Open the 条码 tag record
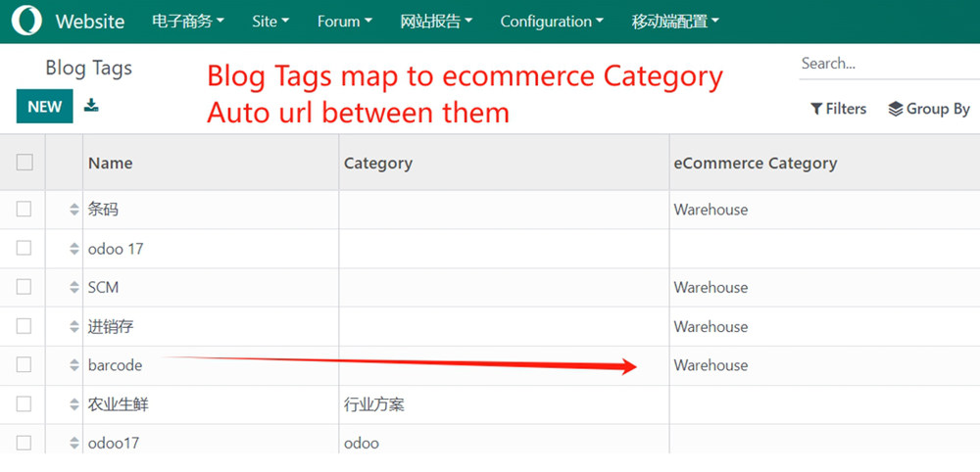This screenshot has width=980, height=472. coord(103,210)
